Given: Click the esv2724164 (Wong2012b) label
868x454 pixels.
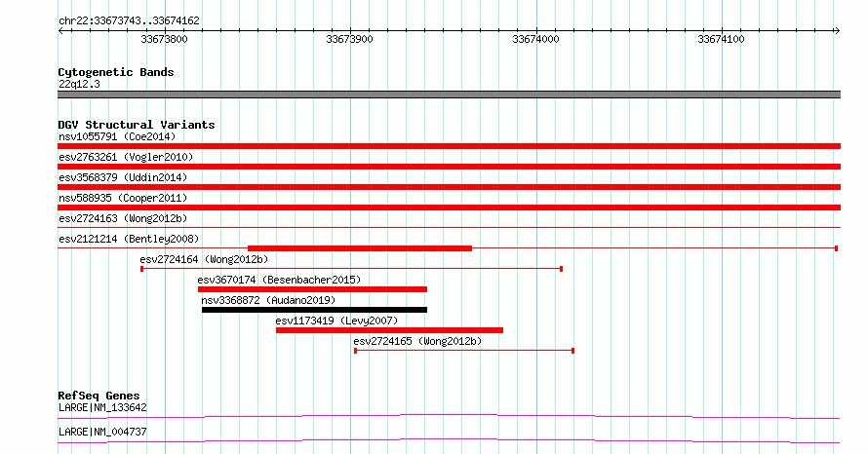Looking at the screenshot, I should click(x=204, y=259).
